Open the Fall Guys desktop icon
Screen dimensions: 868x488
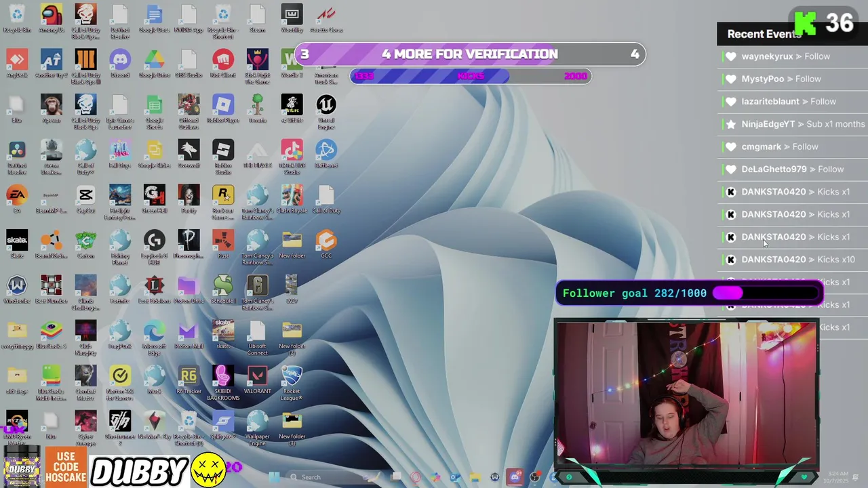(120, 154)
